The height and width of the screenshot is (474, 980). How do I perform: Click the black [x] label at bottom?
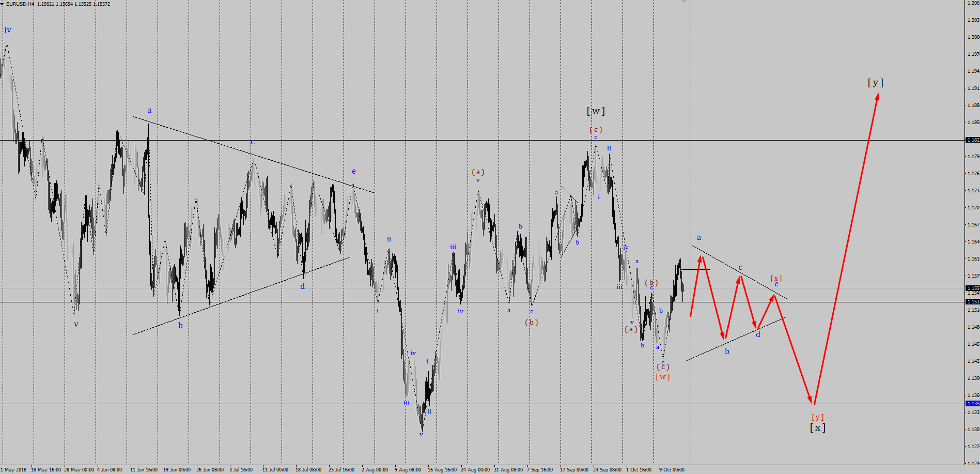(817, 427)
